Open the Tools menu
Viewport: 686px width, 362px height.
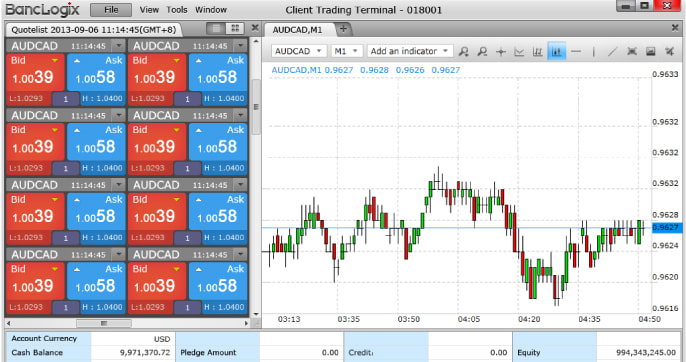click(177, 10)
